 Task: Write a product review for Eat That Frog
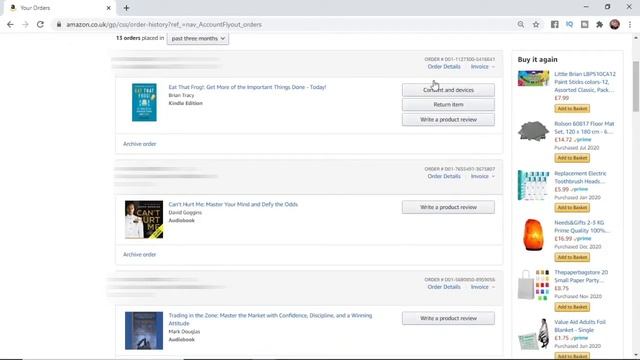[x=448, y=120]
